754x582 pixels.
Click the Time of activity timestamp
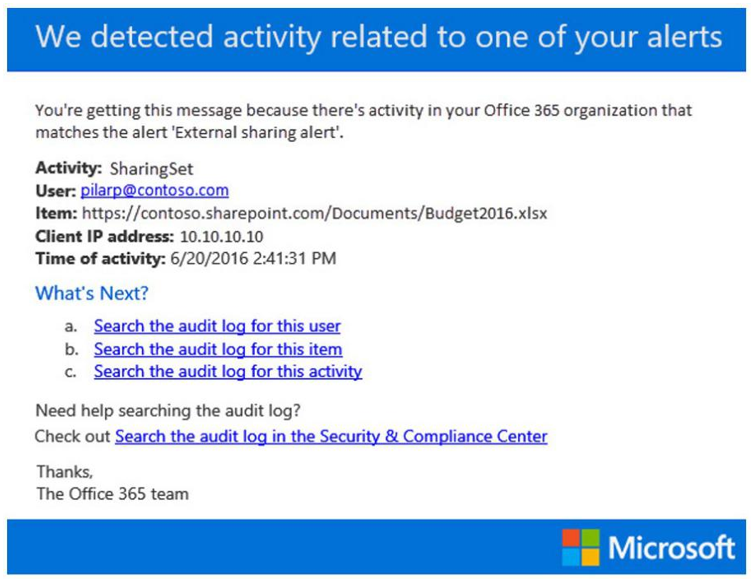pos(253,258)
